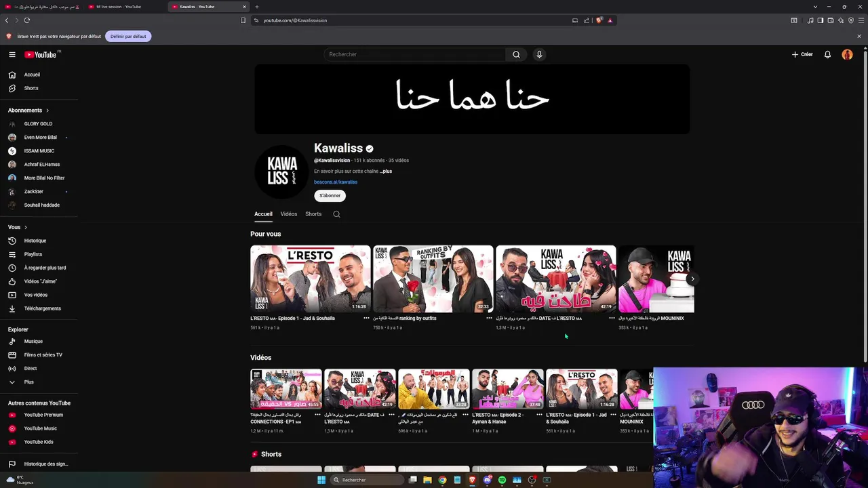Open options menu for ranking by outfits video

click(x=489, y=318)
